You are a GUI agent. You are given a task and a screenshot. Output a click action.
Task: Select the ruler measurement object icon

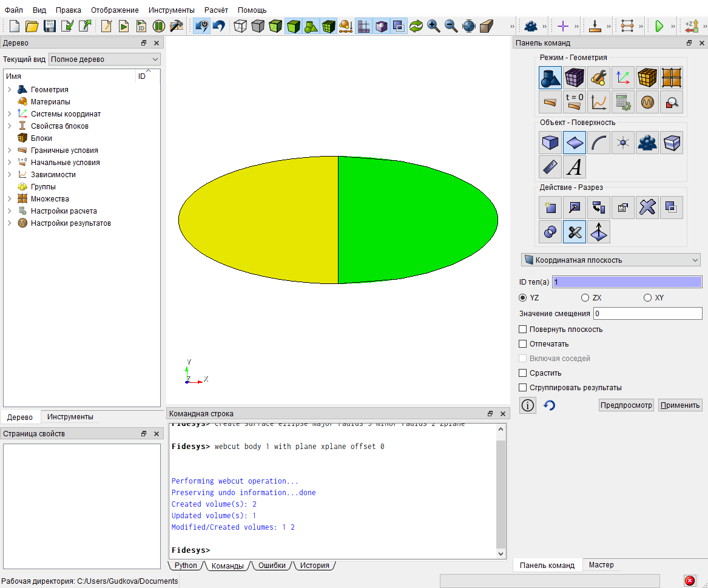(x=550, y=167)
